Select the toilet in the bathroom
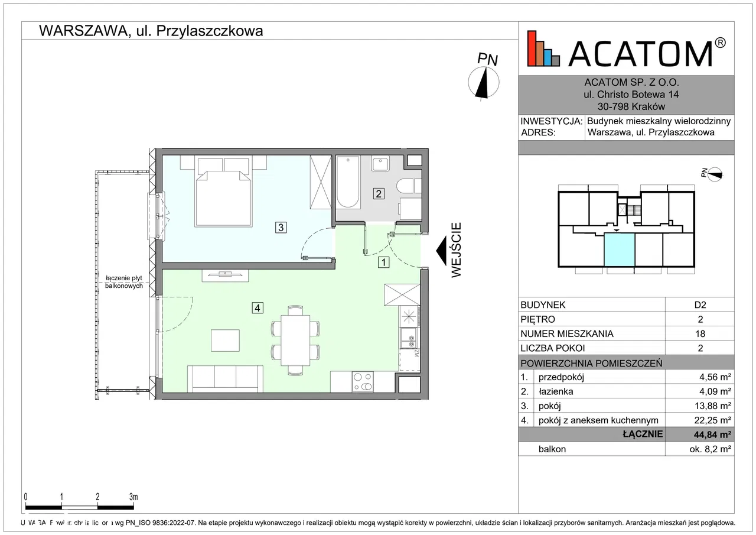The height and width of the screenshot is (535, 756). coord(408,186)
